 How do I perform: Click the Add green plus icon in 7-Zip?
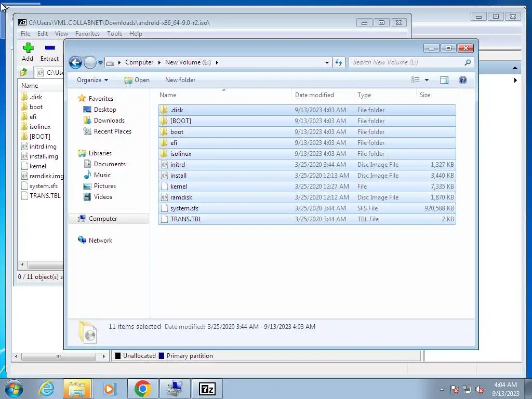(28, 48)
